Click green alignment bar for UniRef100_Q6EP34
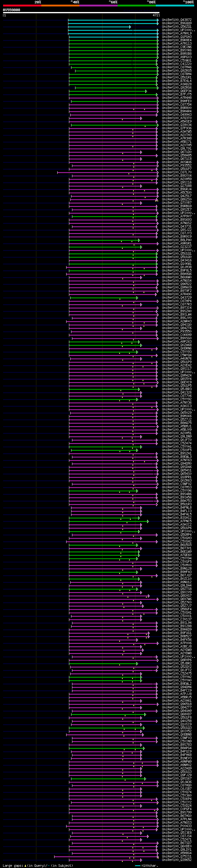 pos(108,91)
